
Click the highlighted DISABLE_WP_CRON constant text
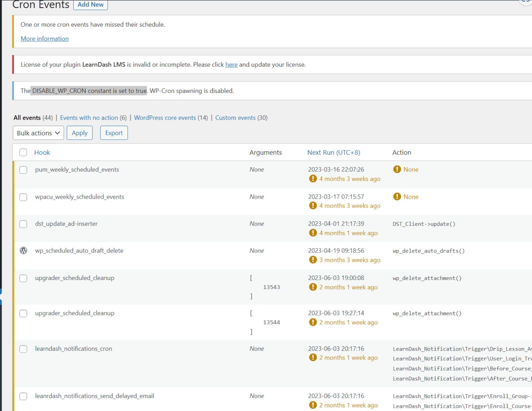[x=89, y=91]
